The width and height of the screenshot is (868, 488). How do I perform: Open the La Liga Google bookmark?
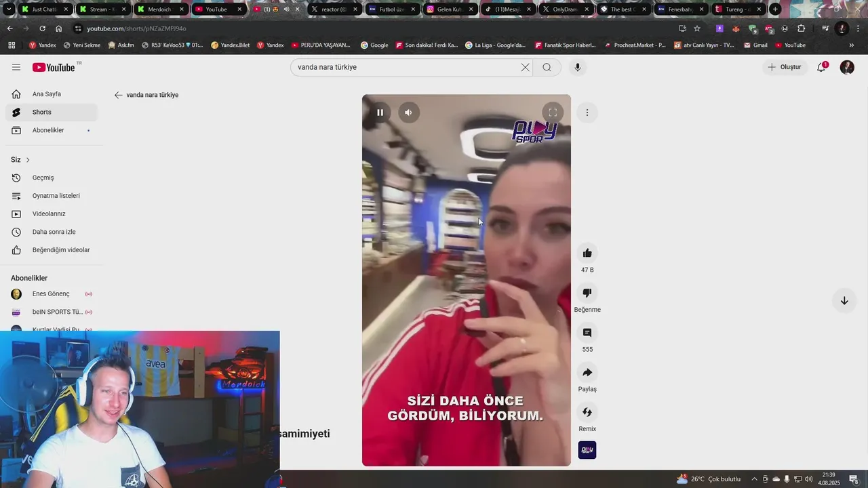click(495, 45)
